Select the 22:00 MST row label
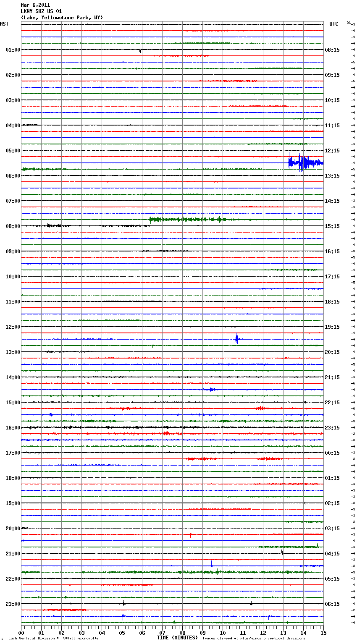The width and height of the screenshot is (357, 644). point(13,579)
